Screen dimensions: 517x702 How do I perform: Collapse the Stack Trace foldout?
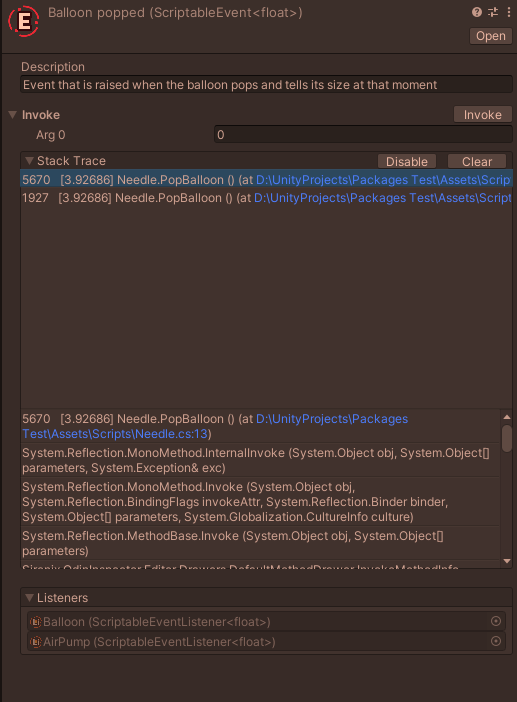30,160
